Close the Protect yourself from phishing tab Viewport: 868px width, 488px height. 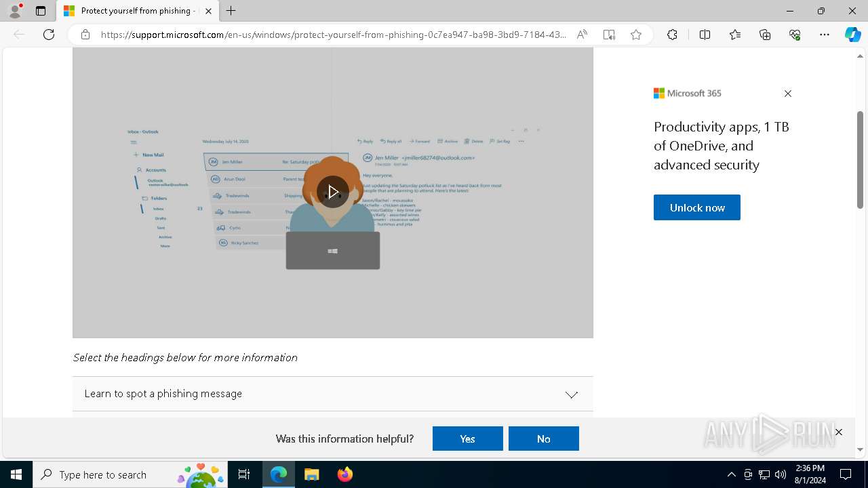point(208,11)
